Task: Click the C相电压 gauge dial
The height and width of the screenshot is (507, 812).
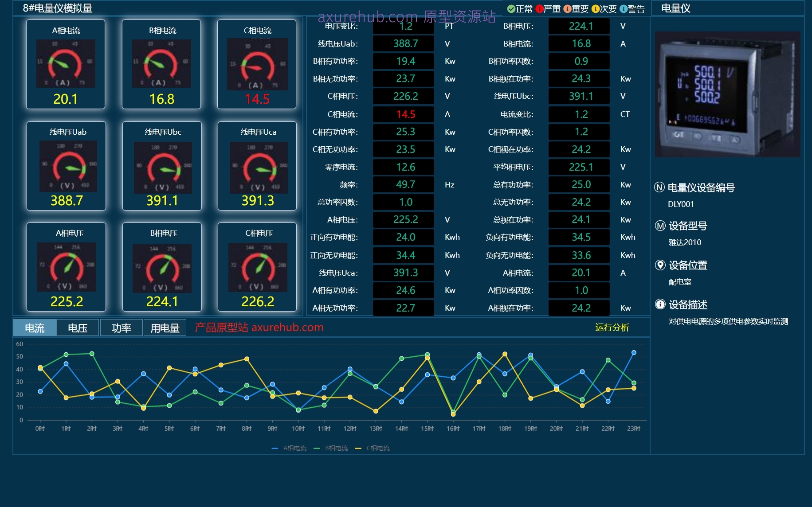Action: [x=258, y=268]
